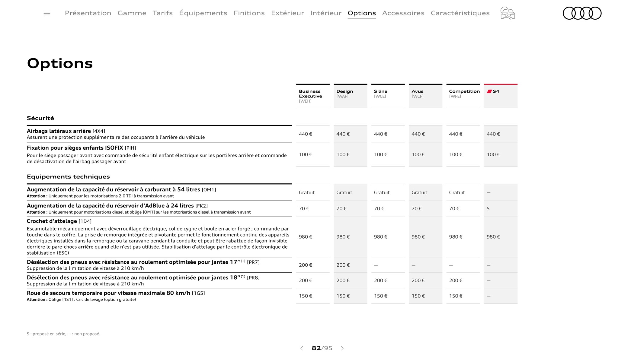Click the Options page title

pos(60,64)
